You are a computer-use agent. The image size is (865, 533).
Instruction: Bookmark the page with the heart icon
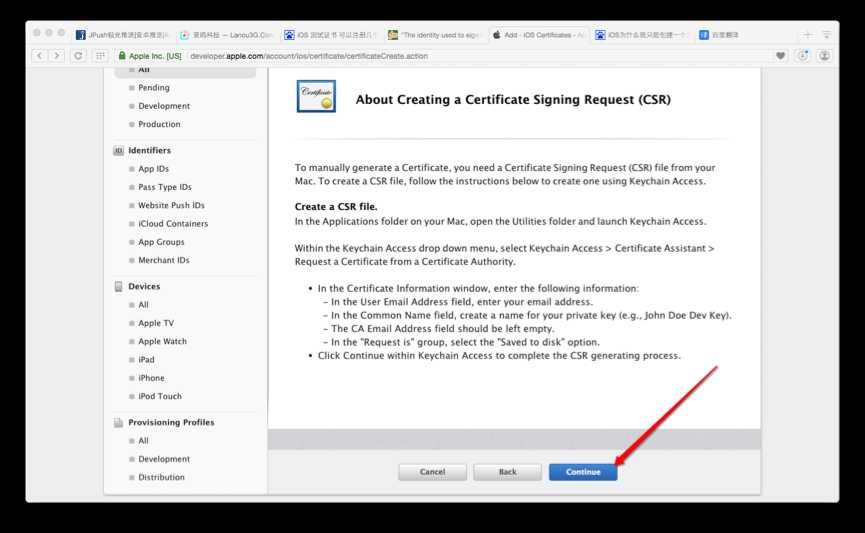(x=781, y=56)
